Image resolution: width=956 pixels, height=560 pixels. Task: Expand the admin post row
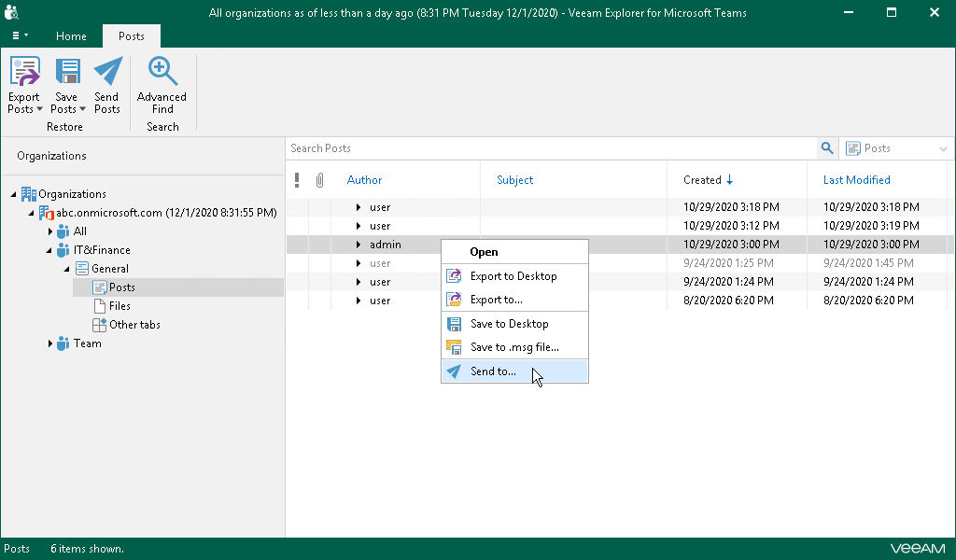[358, 245]
